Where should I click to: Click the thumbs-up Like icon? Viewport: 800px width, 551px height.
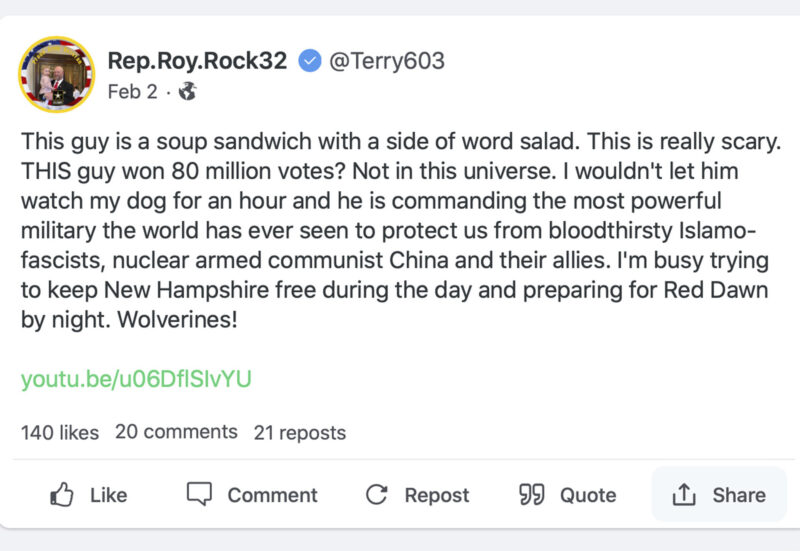click(x=62, y=494)
